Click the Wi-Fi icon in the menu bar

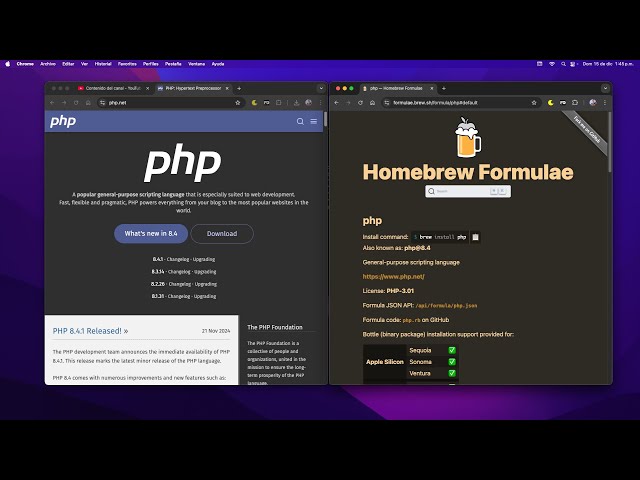552,64
